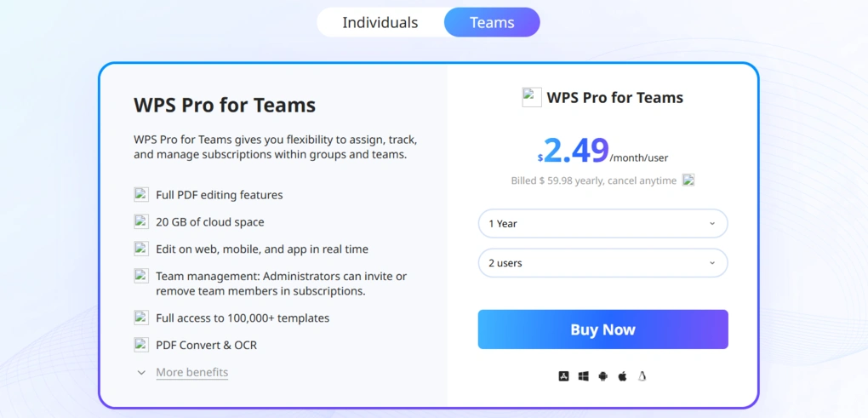The width and height of the screenshot is (868, 418).
Task: Click the Windows platform icon
Action: (584, 376)
